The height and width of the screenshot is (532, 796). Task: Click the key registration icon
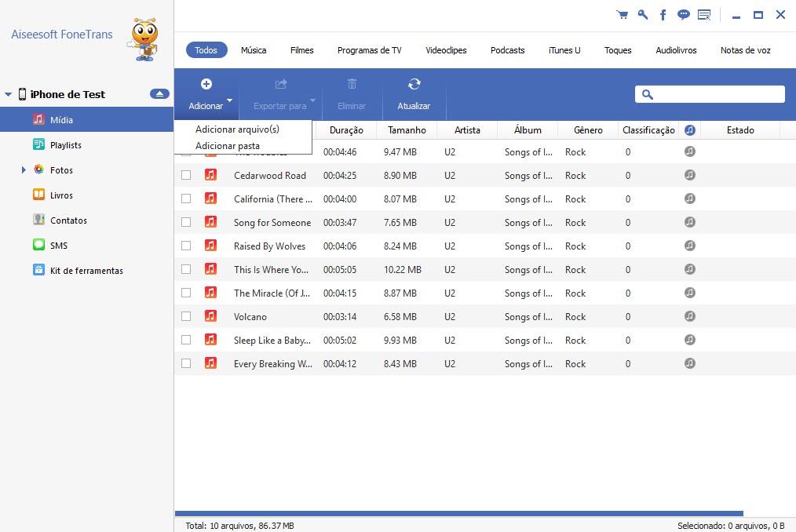point(643,14)
